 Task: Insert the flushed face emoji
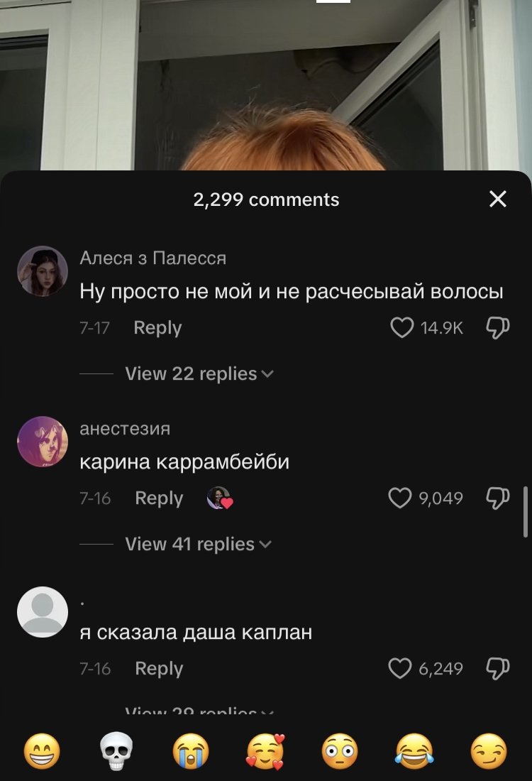[x=340, y=751]
